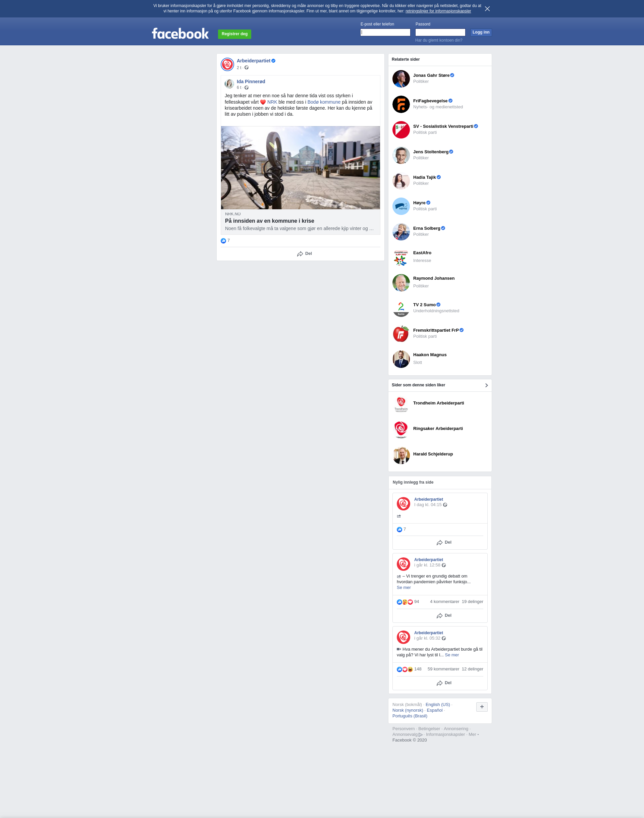Open Arbeiderpartiet's profile picture on main post
644x818 pixels.
pyautogui.click(x=227, y=64)
